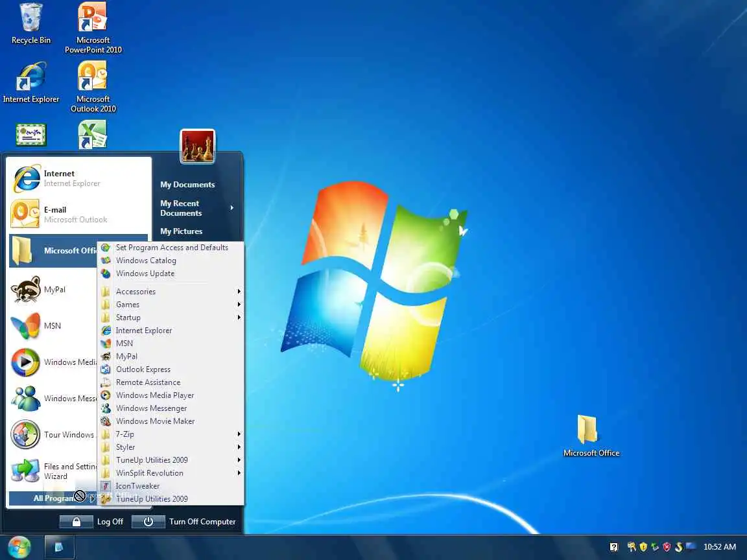This screenshot has height=560, width=747.
Task: Expand the Styler folder submenu
Action: pos(171,447)
